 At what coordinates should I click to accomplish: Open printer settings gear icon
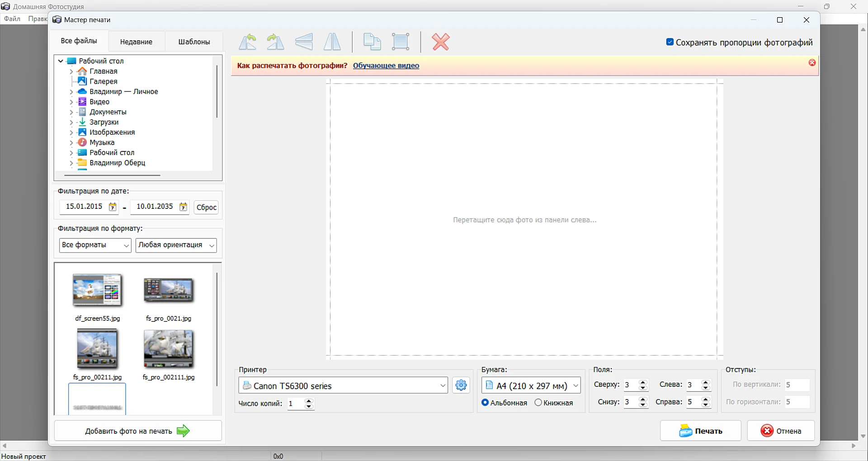tap(461, 385)
